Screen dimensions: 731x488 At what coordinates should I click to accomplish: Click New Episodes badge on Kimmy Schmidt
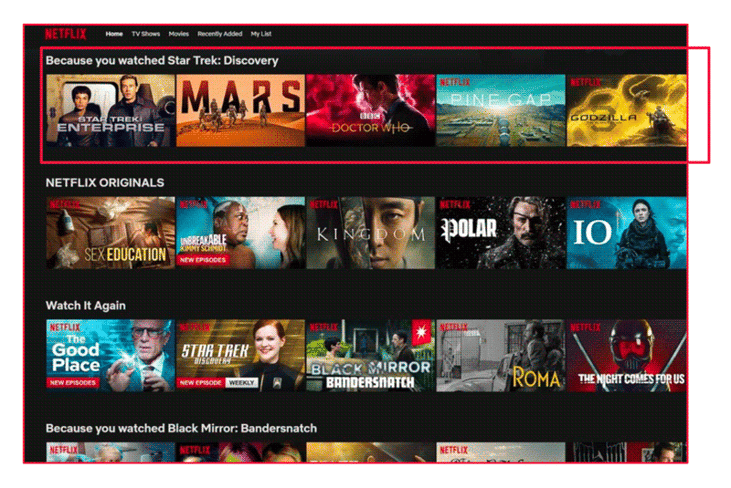coord(203,260)
